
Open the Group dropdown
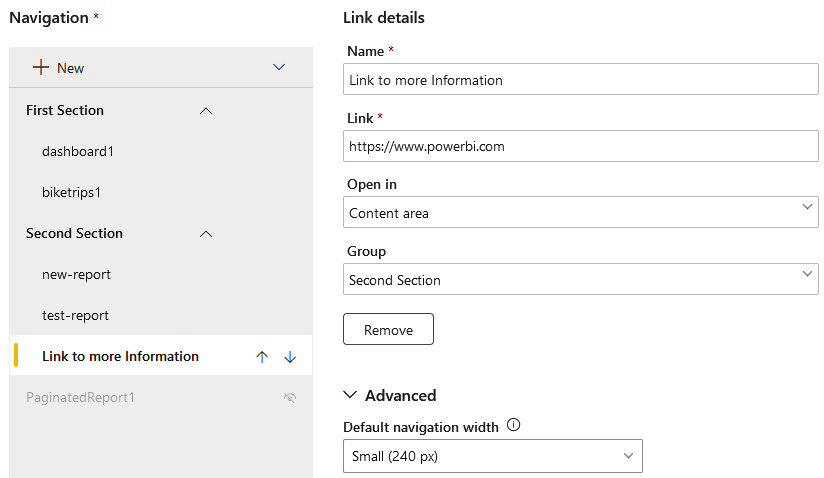click(x=580, y=280)
